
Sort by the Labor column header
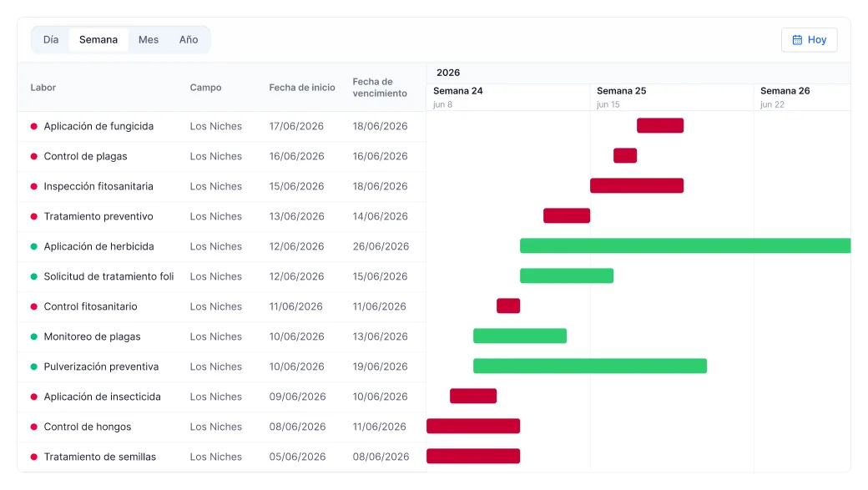point(43,88)
